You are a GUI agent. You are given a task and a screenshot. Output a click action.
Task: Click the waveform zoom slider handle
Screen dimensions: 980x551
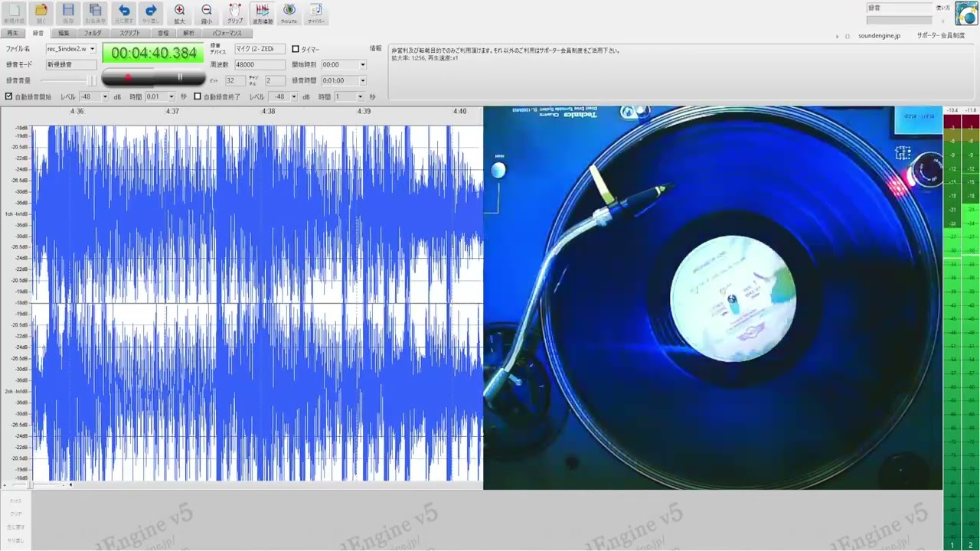(x=31, y=484)
